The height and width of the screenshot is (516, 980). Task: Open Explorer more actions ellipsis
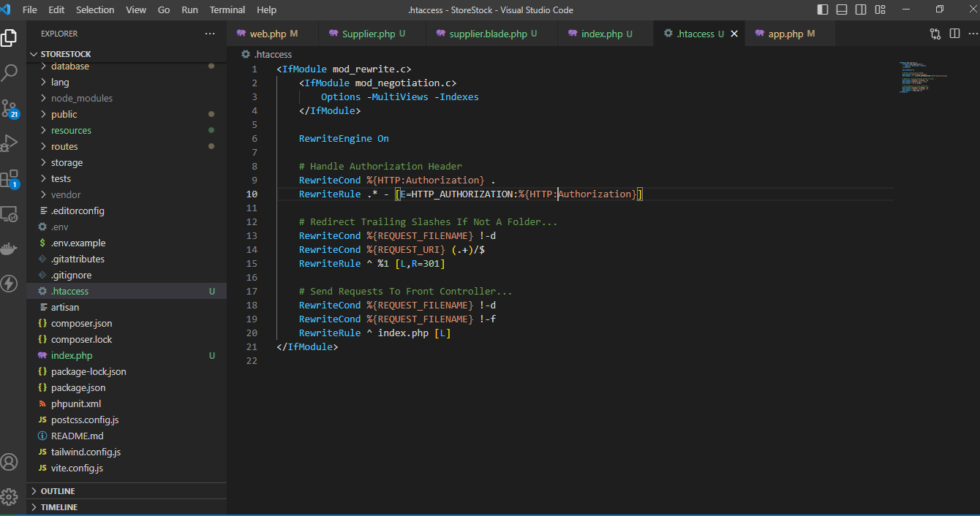[x=210, y=34]
